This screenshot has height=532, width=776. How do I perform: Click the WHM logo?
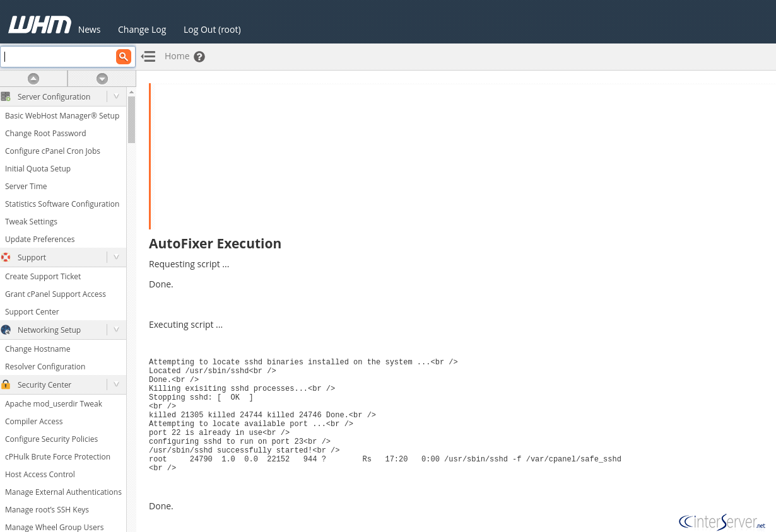40,25
